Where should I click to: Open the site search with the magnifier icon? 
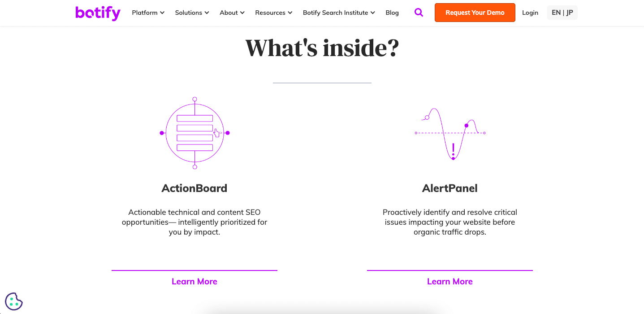[419, 13]
